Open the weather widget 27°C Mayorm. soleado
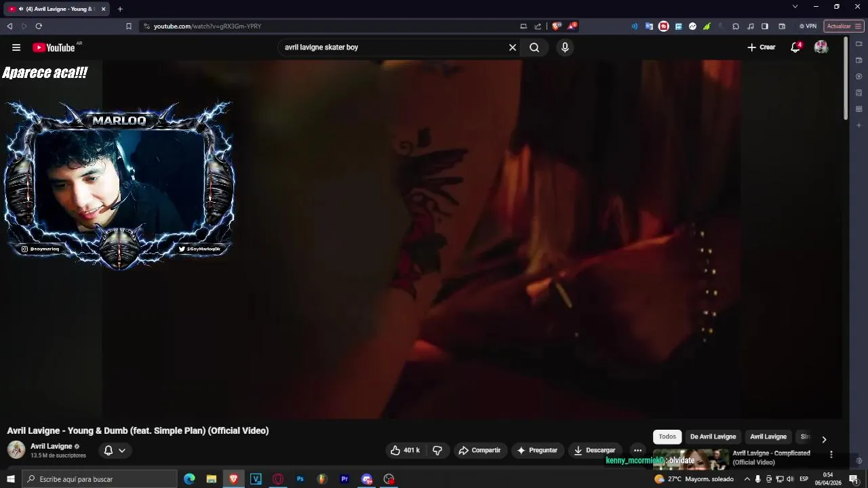Image resolution: width=868 pixels, height=488 pixels. point(694,479)
